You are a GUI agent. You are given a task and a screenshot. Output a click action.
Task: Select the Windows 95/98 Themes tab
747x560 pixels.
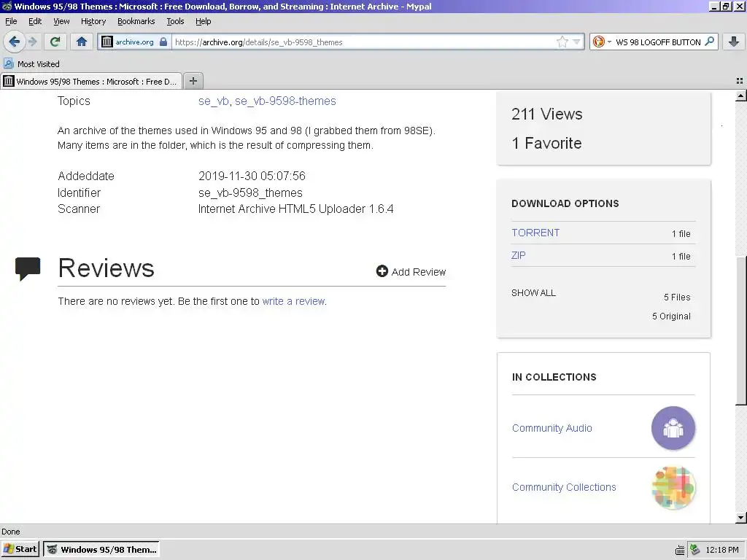click(x=91, y=82)
